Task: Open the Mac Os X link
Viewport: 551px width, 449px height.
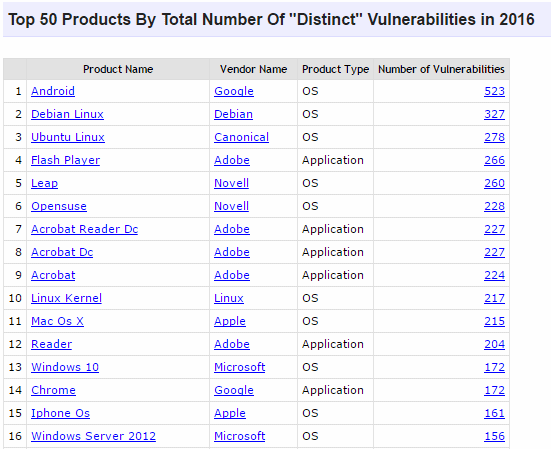Action: click(x=57, y=321)
